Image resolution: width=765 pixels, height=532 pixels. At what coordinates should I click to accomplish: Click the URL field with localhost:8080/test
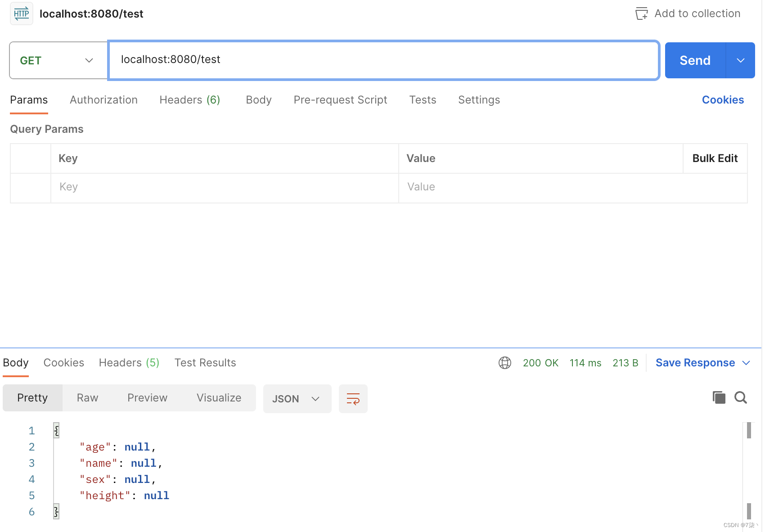(x=384, y=60)
